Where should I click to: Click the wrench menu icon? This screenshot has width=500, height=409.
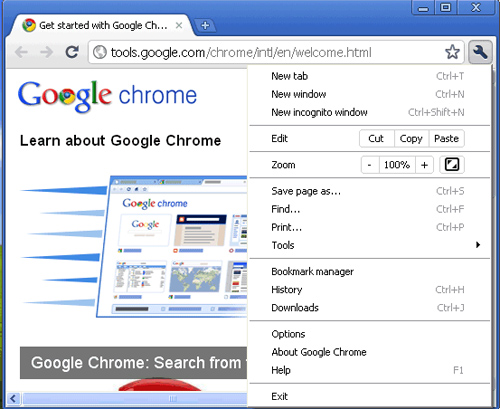480,52
